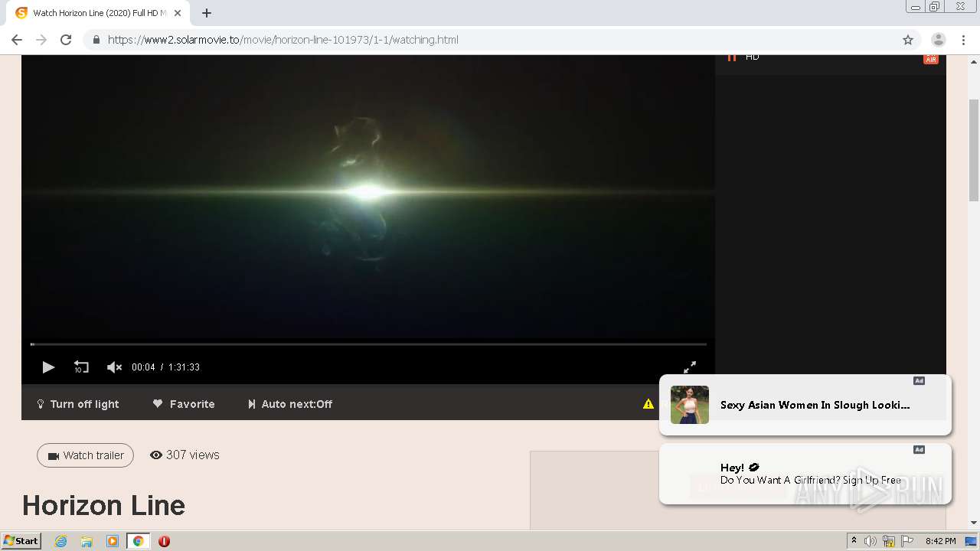Viewport: 980px width, 551px height.
Task: Rewind video 10 seconds
Action: pyautogui.click(x=81, y=367)
